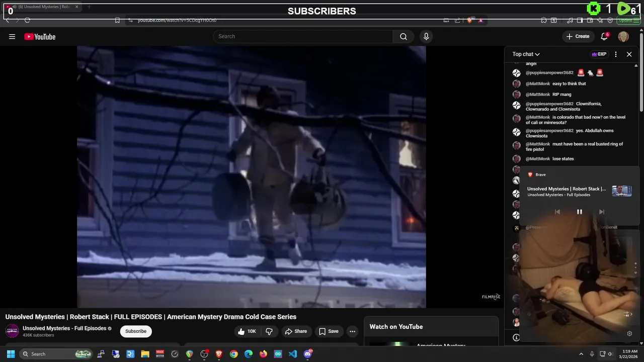Show hidden system tray icons

[x=581, y=354]
